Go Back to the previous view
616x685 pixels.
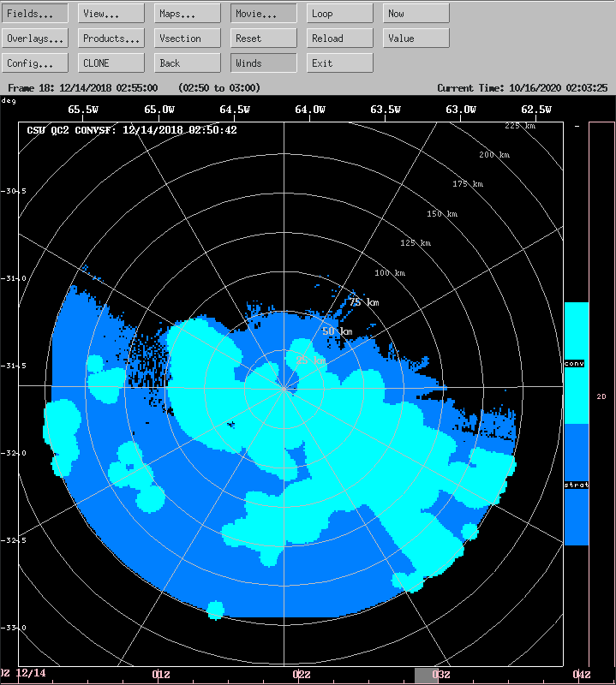pyautogui.click(x=188, y=63)
